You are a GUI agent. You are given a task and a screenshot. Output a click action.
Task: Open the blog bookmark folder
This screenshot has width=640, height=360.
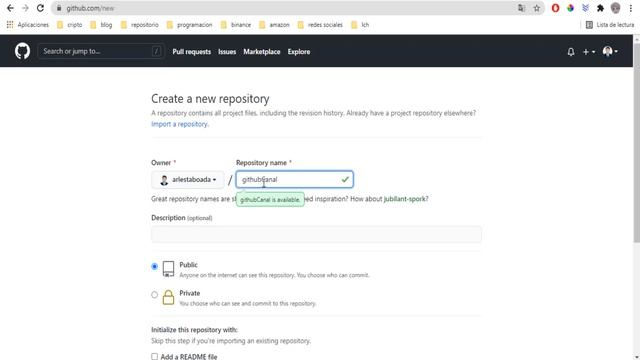click(101, 25)
